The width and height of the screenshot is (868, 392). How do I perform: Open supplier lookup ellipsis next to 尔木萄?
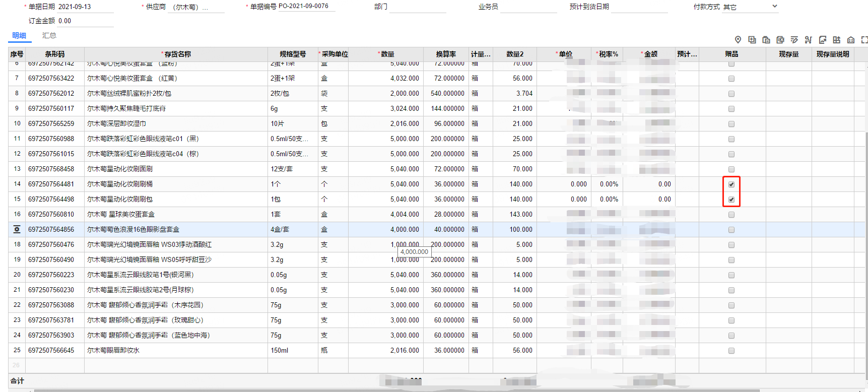tap(205, 7)
